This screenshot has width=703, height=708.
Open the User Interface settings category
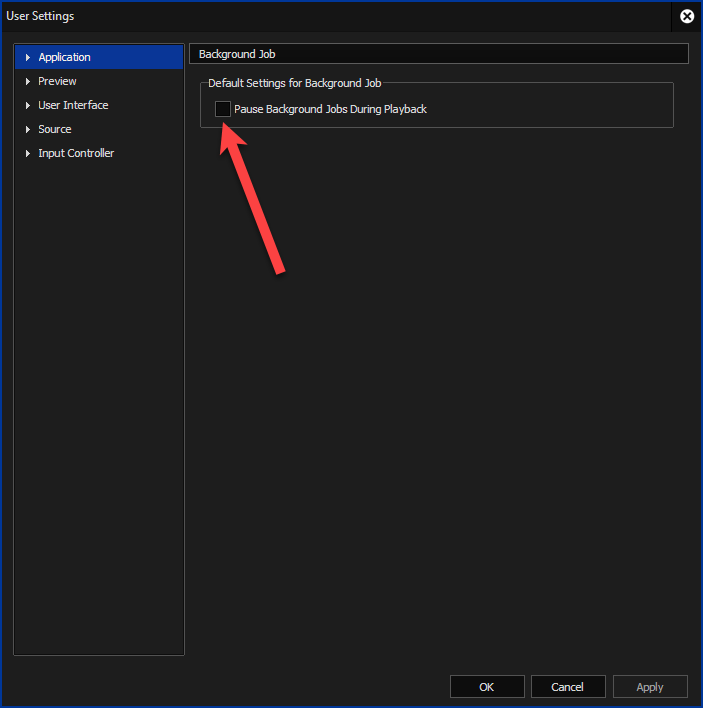[x=73, y=105]
